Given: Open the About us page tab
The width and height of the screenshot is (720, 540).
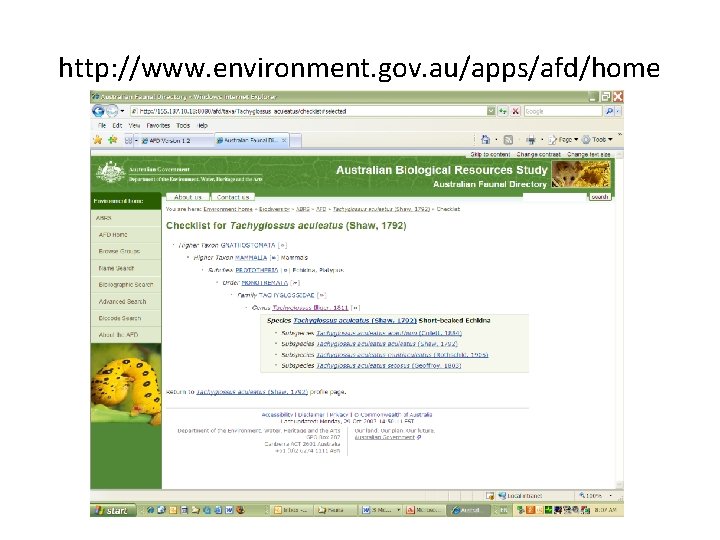Looking at the screenshot, I should 187,197.
